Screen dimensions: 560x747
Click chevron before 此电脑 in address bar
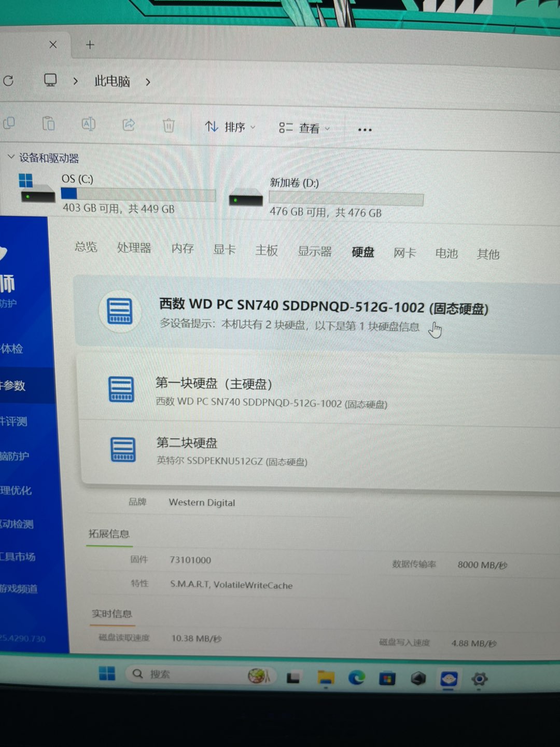76,81
